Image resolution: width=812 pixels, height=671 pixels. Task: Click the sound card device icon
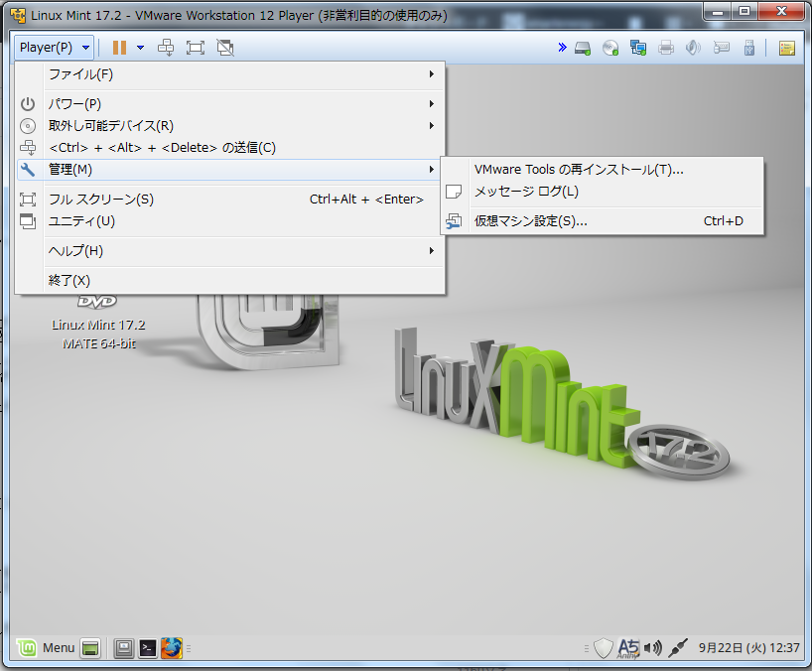coord(693,49)
